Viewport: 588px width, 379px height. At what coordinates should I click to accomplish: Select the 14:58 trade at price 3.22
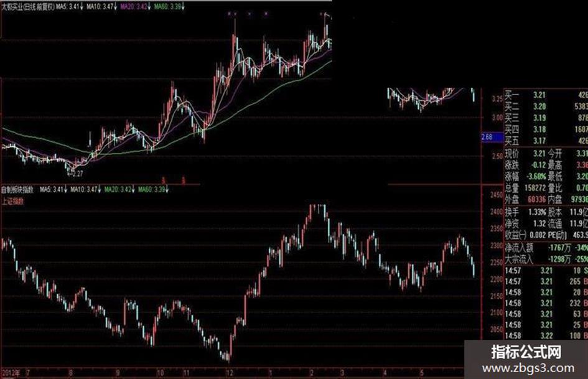click(546, 336)
